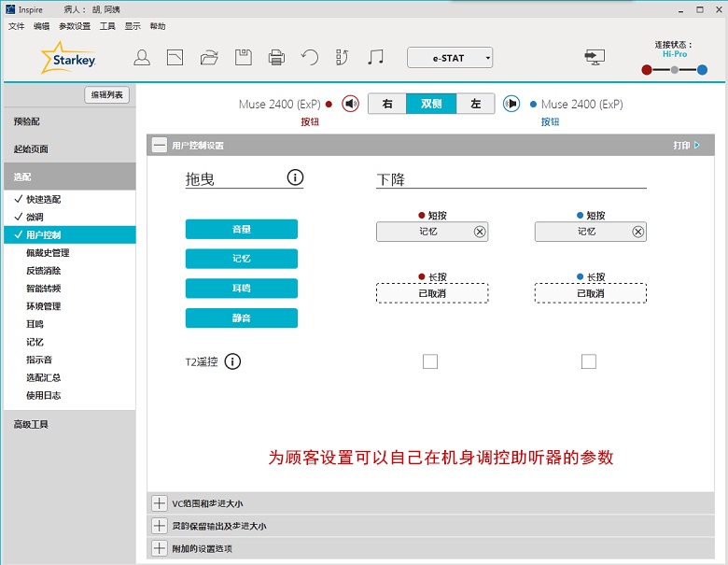
Task: Open the 工具 menu
Action: (x=108, y=26)
